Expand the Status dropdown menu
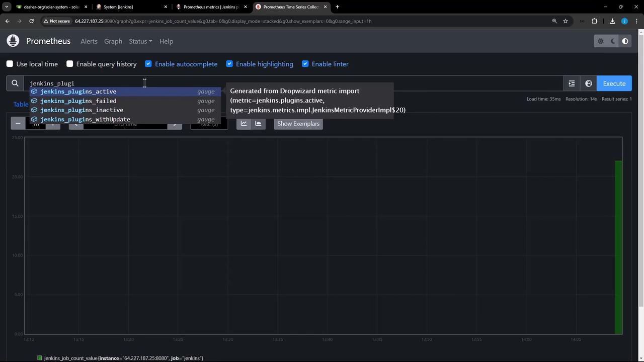Viewport: 644px width, 362px height. pyautogui.click(x=140, y=41)
